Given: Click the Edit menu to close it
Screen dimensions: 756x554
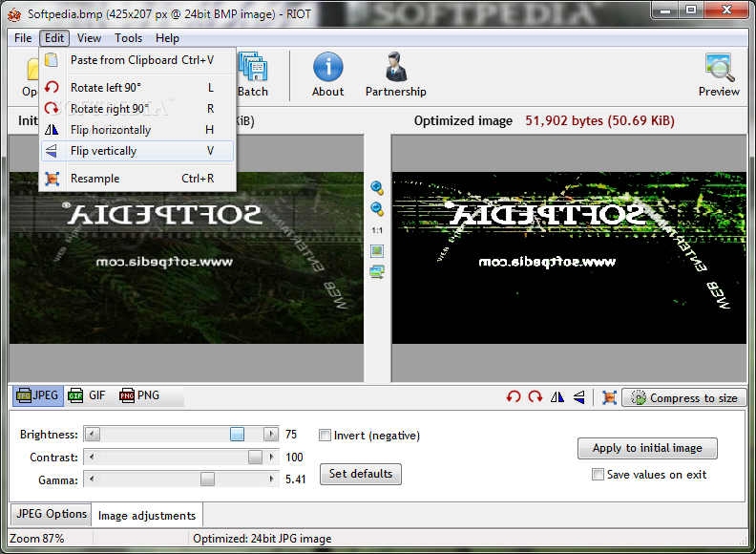Looking at the screenshot, I should pos(54,38).
